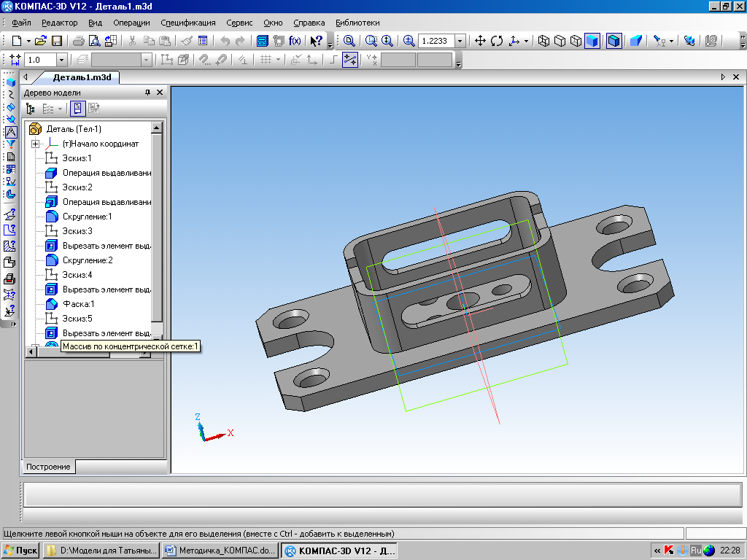Image resolution: width=747 pixels, height=560 pixels.
Task: Click the tree structure display icon in model tree
Action: tap(31, 109)
